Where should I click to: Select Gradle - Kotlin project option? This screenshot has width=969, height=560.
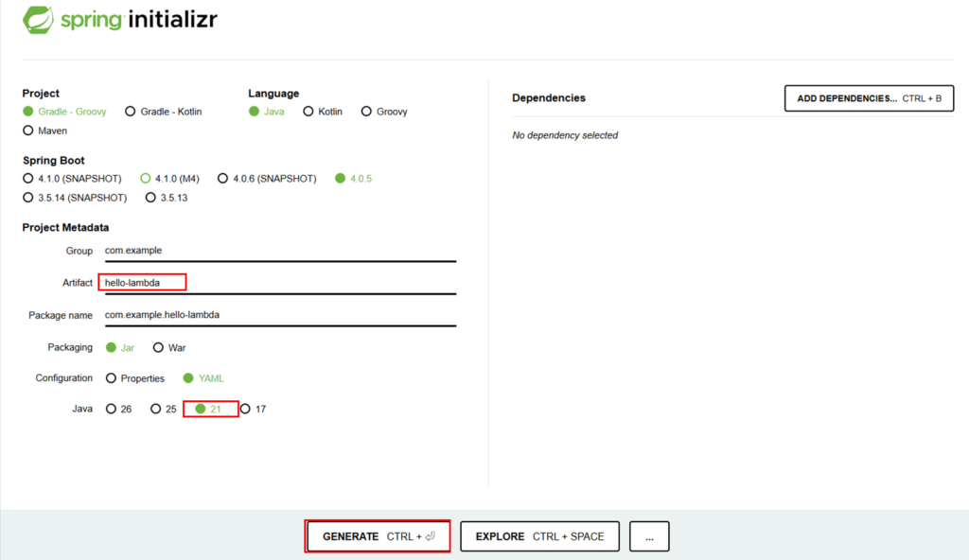pyautogui.click(x=131, y=112)
